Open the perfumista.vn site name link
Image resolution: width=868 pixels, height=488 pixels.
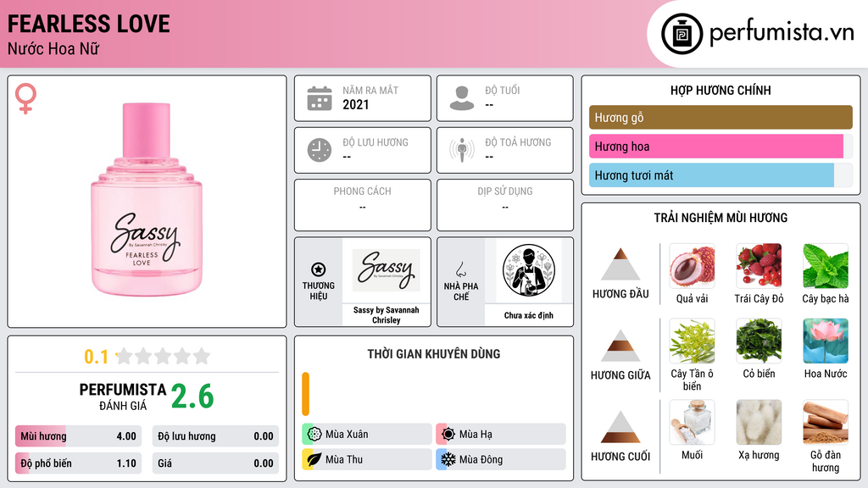pos(782,33)
